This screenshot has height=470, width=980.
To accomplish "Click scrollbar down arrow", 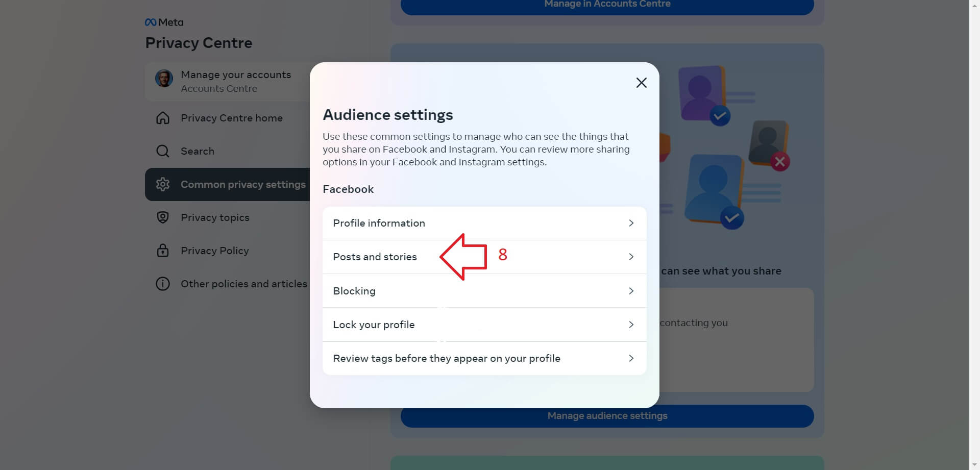I will (x=974, y=465).
